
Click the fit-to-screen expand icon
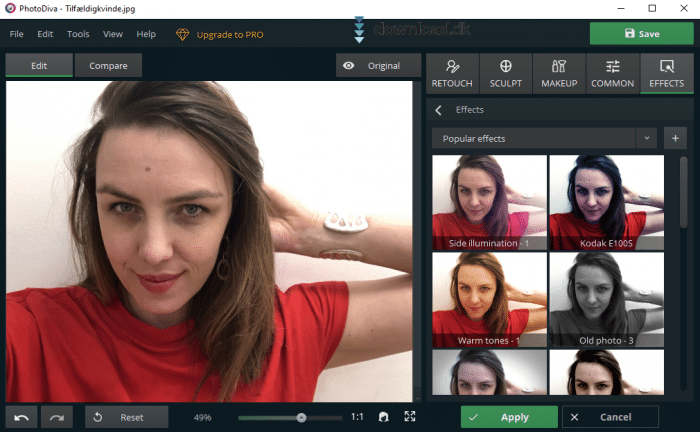tap(409, 417)
